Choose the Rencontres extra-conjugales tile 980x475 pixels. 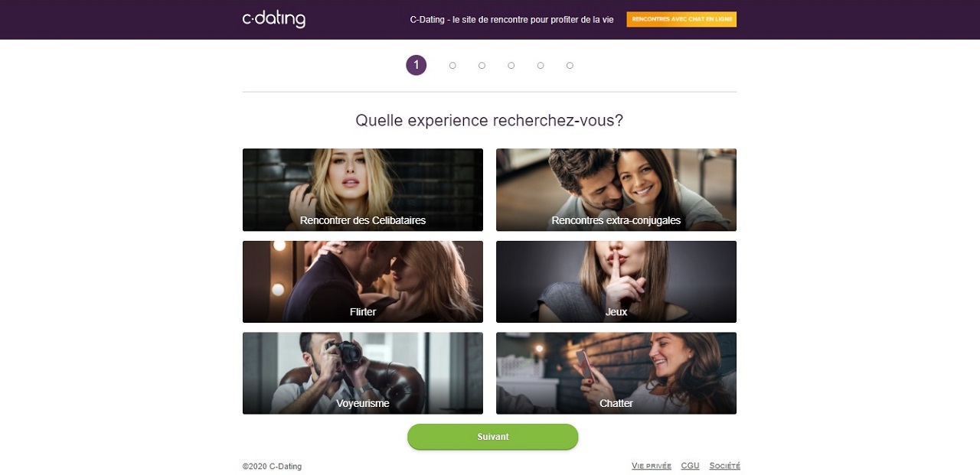(x=616, y=190)
